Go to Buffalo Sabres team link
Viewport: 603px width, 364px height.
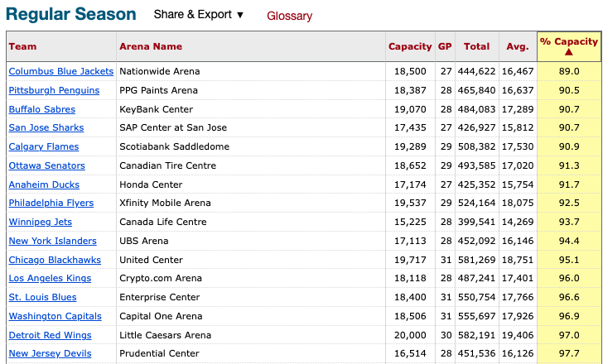coord(42,109)
